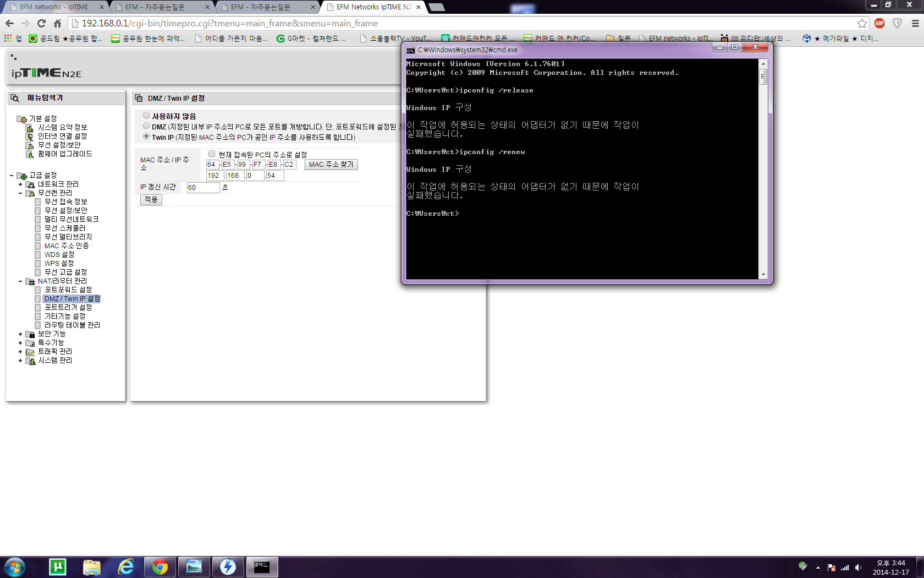Open the Adblock Plus extension icon
Viewport: 924px width, 578px height.
pyautogui.click(x=879, y=23)
